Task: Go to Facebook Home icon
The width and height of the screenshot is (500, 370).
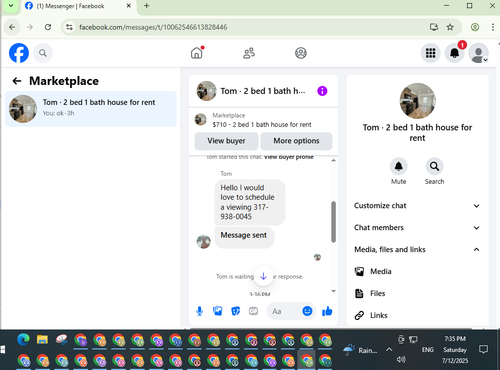Action: [x=197, y=53]
